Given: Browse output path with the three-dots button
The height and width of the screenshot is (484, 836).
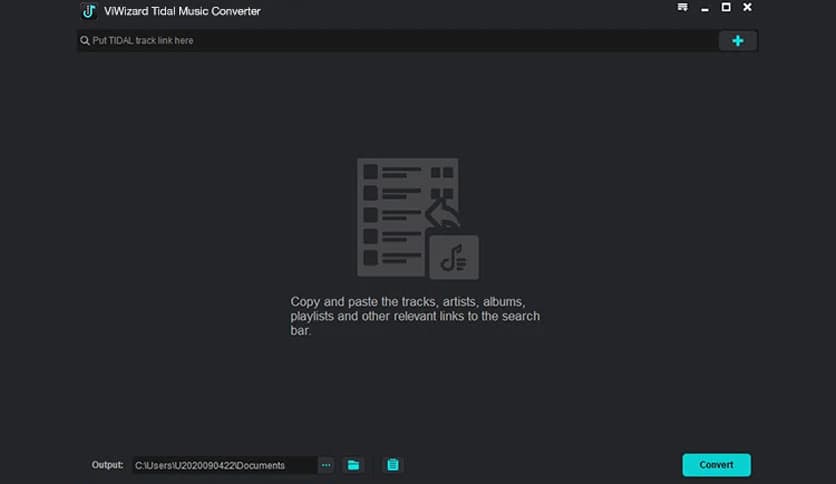Looking at the screenshot, I should pyautogui.click(x=326, y=465).
